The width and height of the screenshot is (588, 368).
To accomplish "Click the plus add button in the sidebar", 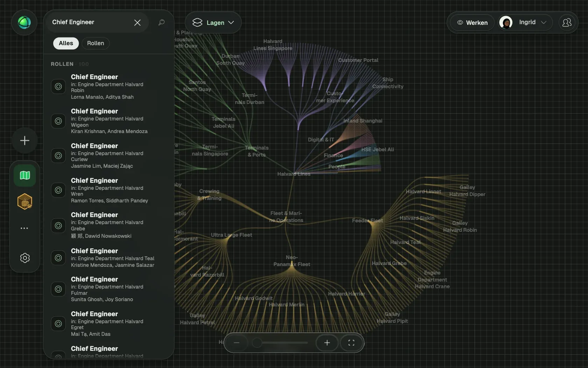I will (24, 141).
